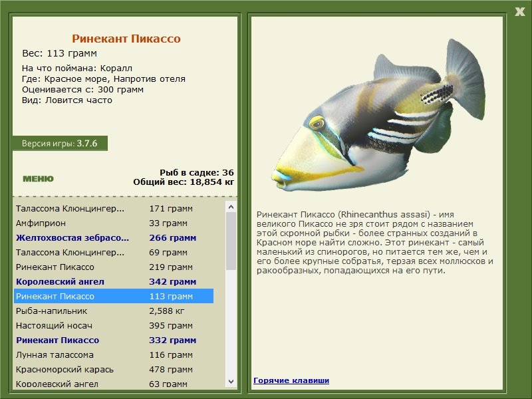532x399 pixels.
Task: Select Талассома Клюнцингер 69 грамм entry
Action: (114, 253)
